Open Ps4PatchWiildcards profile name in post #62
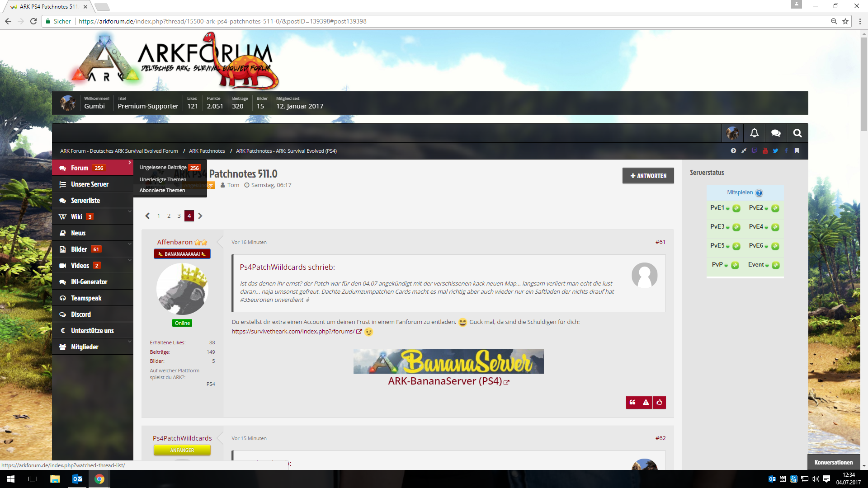 click(x=182, y=438)
